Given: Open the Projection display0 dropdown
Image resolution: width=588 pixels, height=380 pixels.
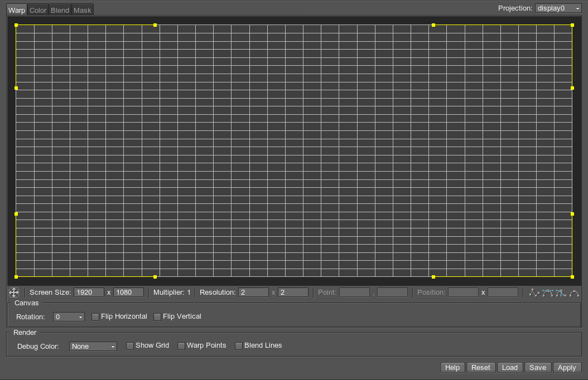Looking at the screenshot, I should (558, 8).
